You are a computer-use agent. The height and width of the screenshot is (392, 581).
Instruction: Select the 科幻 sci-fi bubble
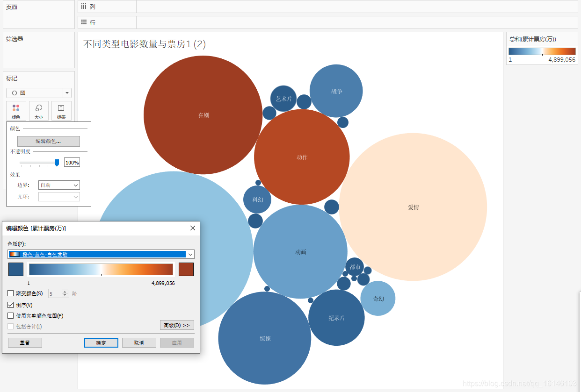257,200
